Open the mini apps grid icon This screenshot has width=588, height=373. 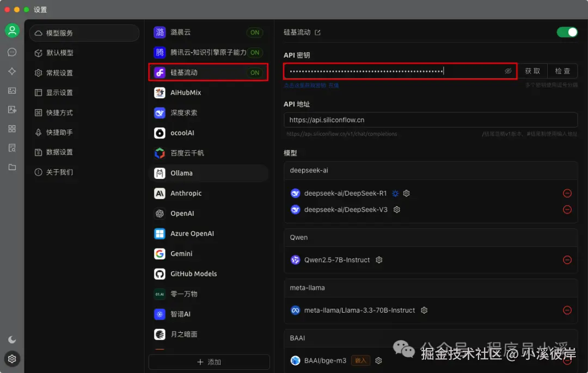12,129
